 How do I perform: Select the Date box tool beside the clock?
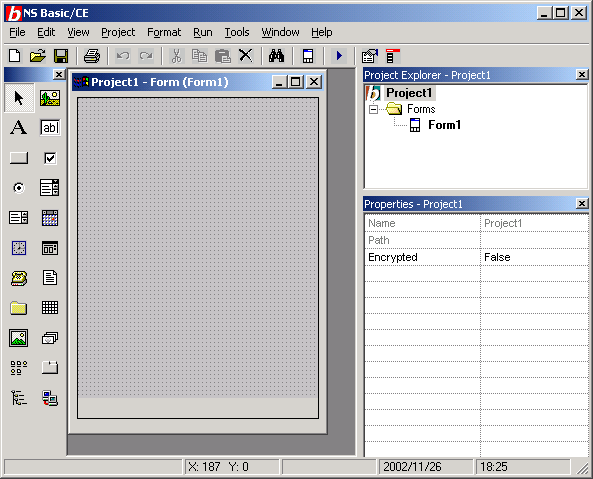tap(50, 248)
